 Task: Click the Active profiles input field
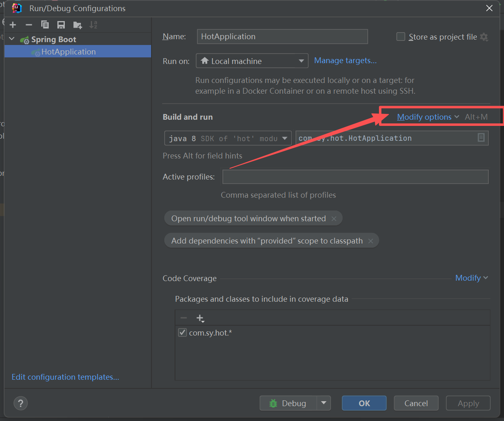point(355,177)
